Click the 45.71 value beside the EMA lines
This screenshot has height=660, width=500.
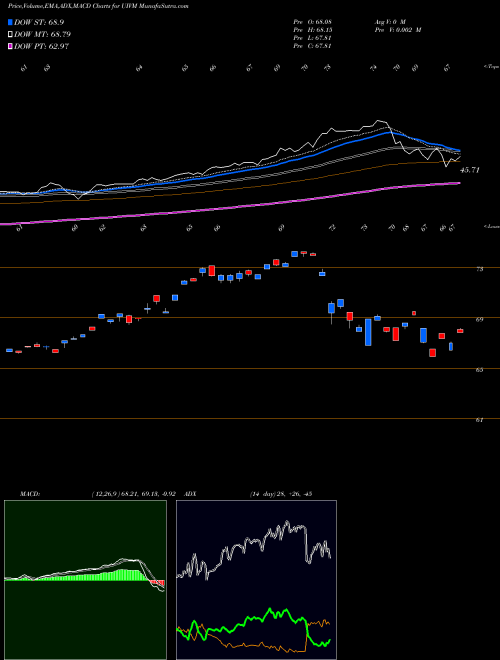click(x=470, y=170)
